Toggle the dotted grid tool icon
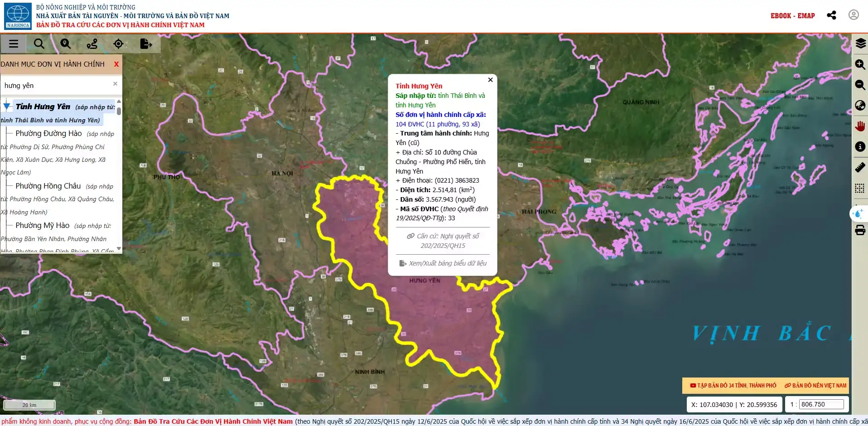Screen dimensions: 868x426 (860, 188)
